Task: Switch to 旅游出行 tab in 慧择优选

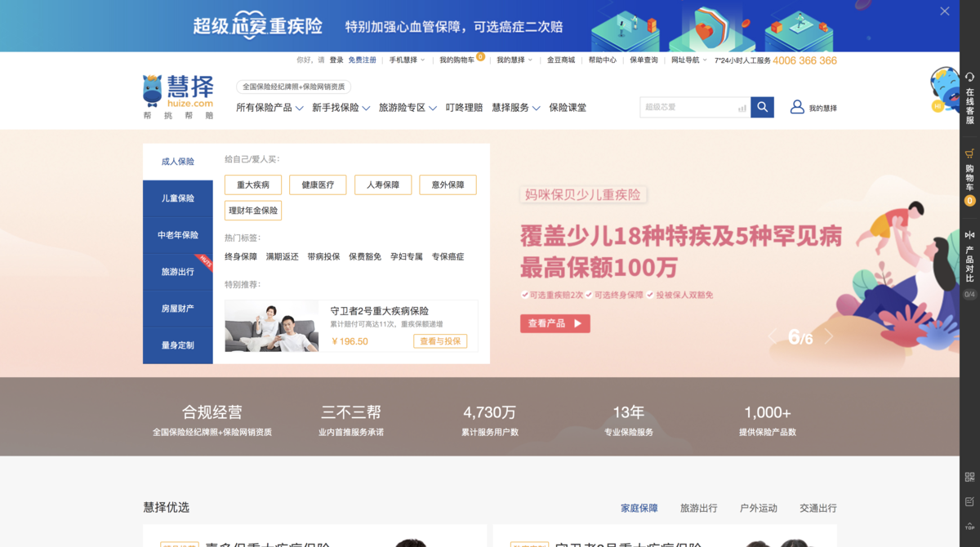Action: click(x=699, y=508)
